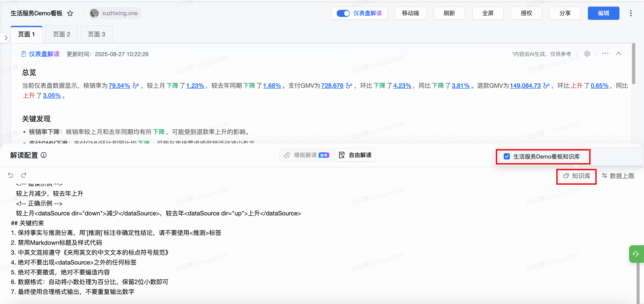This screenshot has height=304, width=644.
Task: Star the 生活服务Demo看板 dashboard
Action: pyautogui.click(x=70, y=13)
